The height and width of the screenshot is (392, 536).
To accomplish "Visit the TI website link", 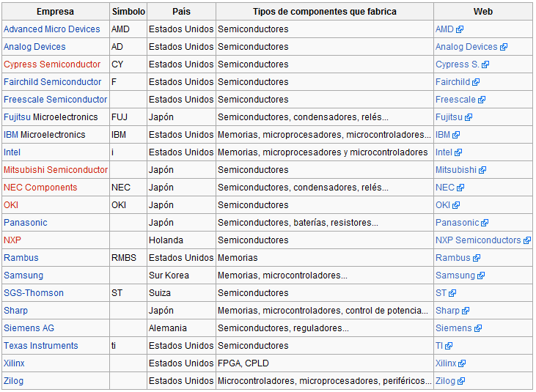I will (439, 346).
